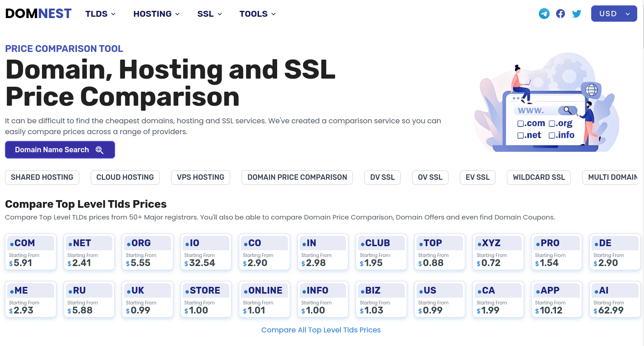
Task: Select the DV SSL tag
Action: 383,178
